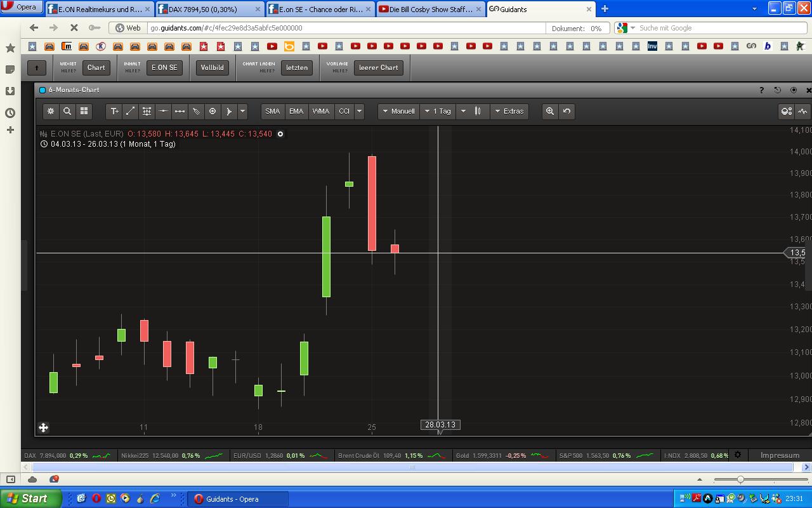Select the arrow marker drawing tool
Image resolution: width=812 pixels, height=508 pixels.
(x=229, y=111)
